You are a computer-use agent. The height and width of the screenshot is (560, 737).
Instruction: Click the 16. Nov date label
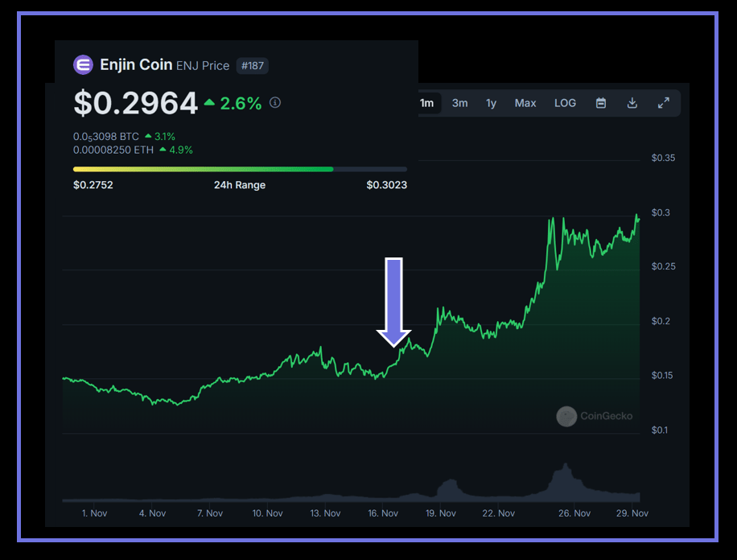(x=383, y=513)
